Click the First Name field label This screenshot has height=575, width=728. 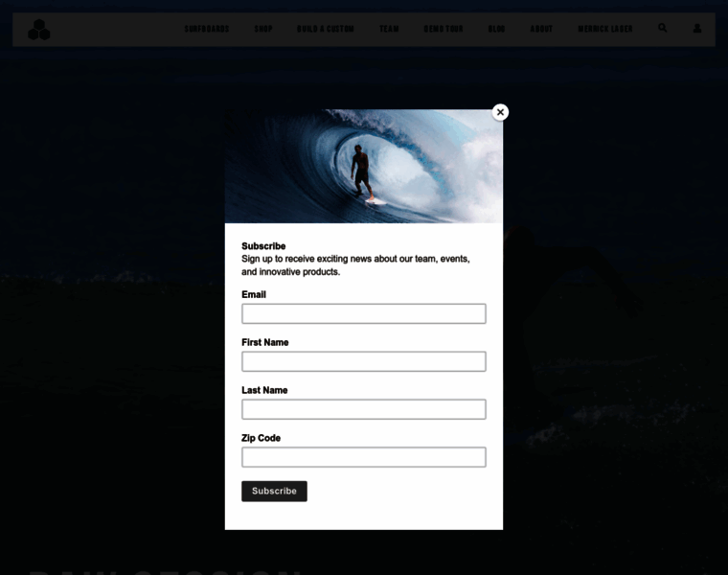coord(264,342)
